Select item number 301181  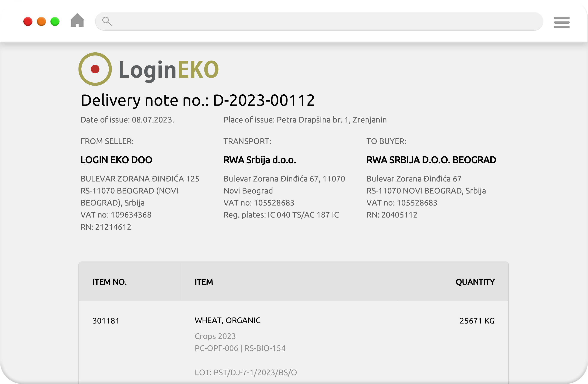pyautogui.click(x=106, y=321)
